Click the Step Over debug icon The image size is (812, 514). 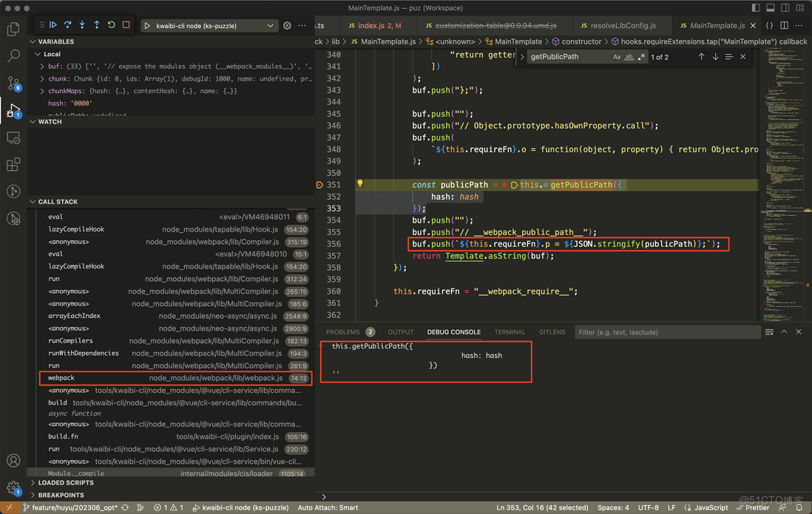click(x=69, y=24)
